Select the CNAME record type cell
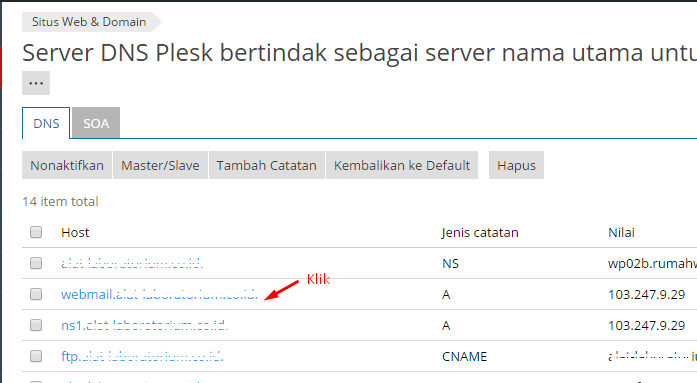This screenshot has height=383, width=697. tap(465, 357)
